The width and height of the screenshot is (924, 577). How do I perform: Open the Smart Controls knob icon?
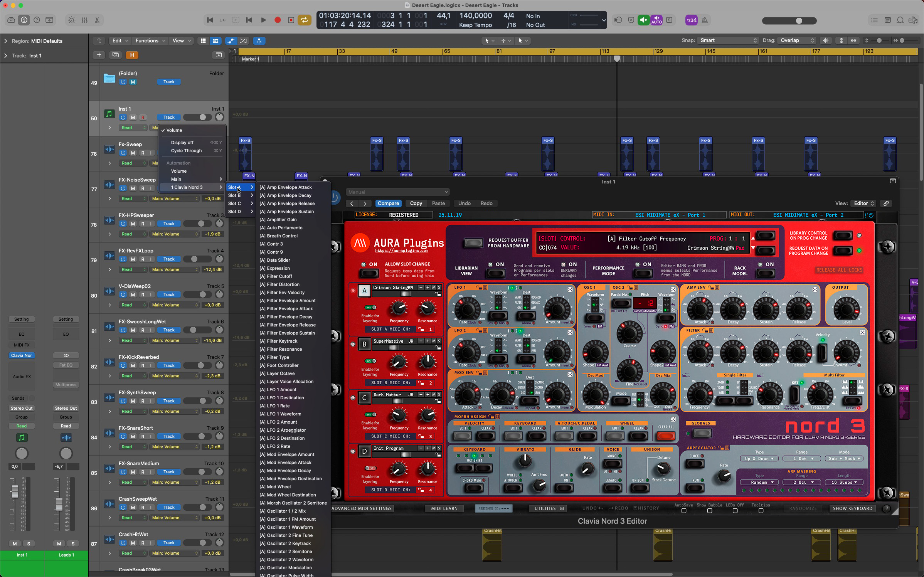pos(72,20)
